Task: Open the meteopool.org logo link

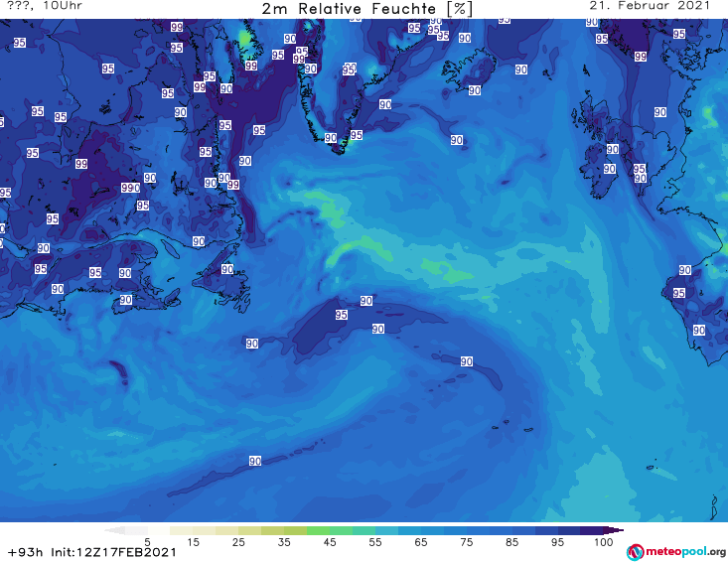Action: (676, 552)
